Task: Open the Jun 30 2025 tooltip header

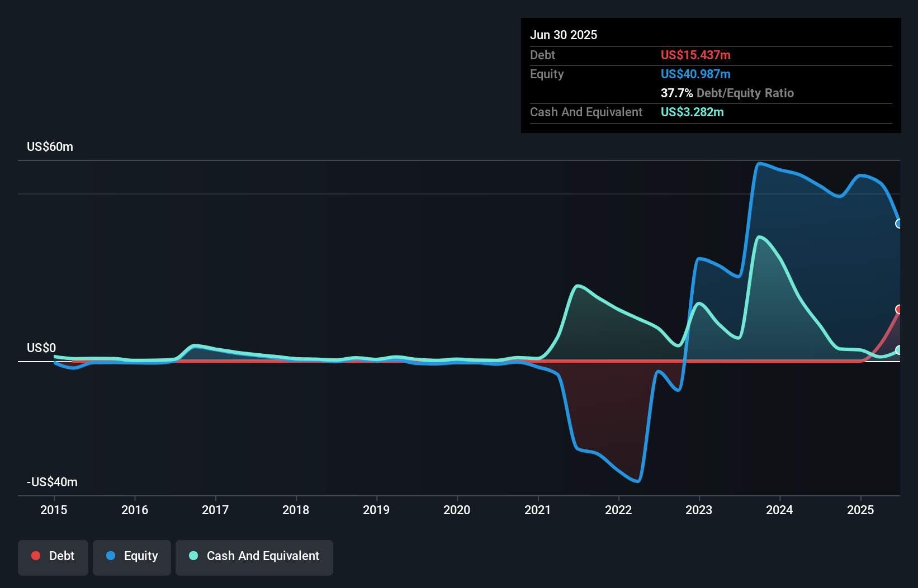Action: tap(564, 35)
